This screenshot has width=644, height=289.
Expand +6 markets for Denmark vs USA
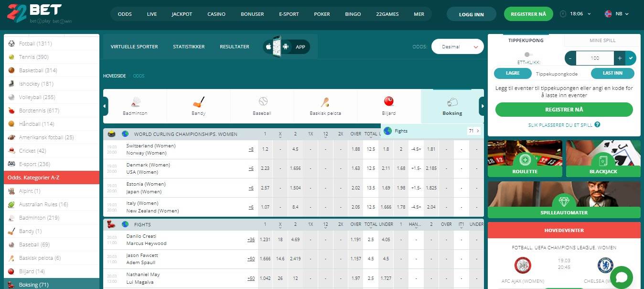[251, 168]
